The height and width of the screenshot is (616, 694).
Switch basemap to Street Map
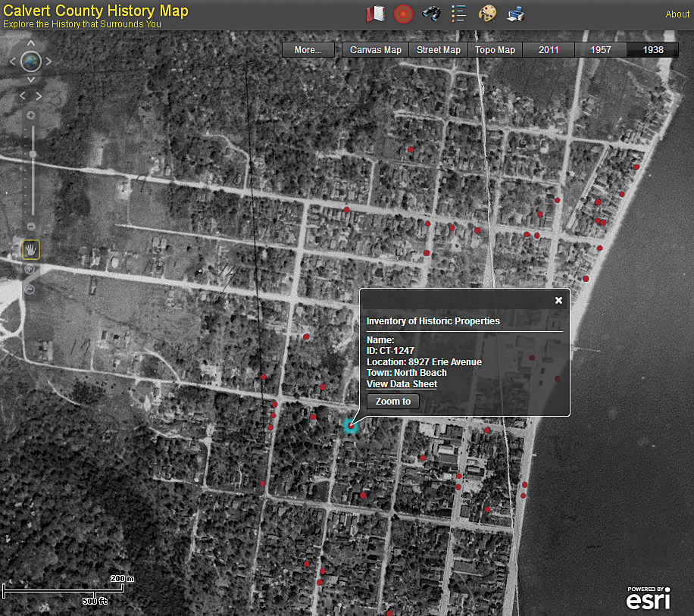click(x=438, y=50)
